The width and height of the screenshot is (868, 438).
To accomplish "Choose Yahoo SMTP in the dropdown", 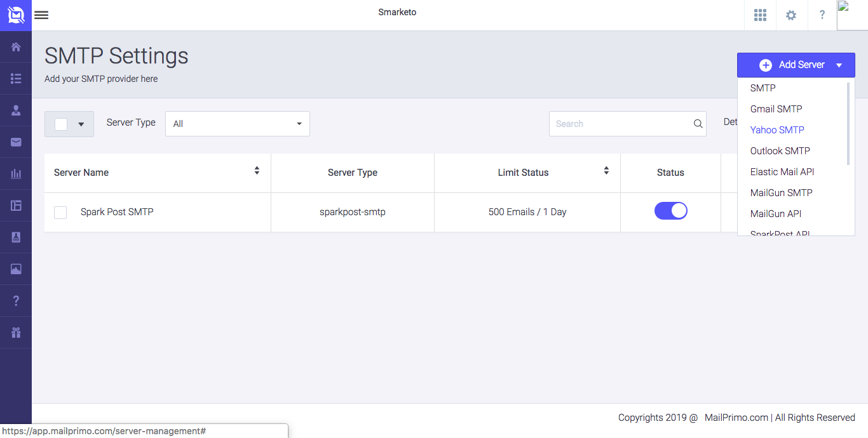I will pos(777,129).
